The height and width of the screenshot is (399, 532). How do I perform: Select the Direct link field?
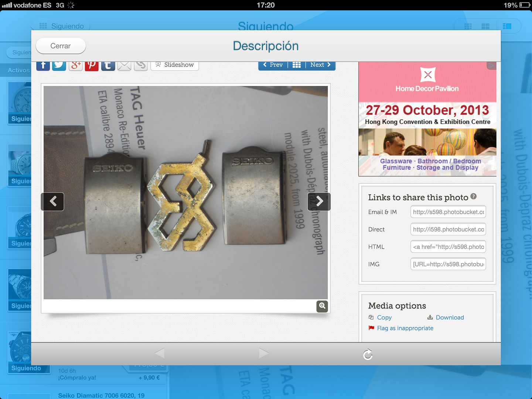[x=448, y=229]
